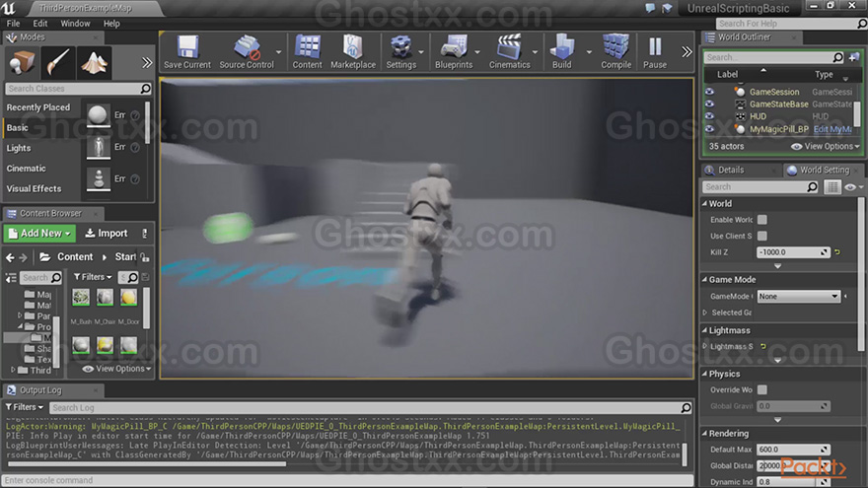Screen dimensions: 868x488
Task: Sort outliner by Label column
Action: click(x=727, y=74)
